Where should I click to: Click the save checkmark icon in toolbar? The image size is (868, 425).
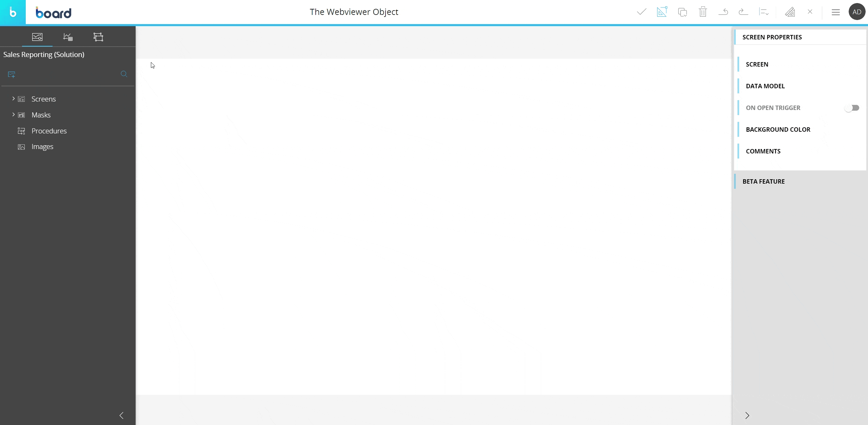(x=642, y=12)
